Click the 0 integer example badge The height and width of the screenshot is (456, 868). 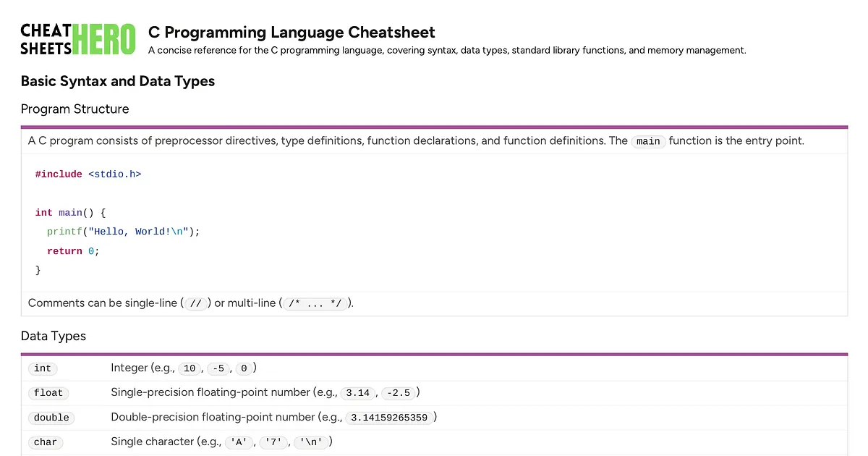point(244,368)
